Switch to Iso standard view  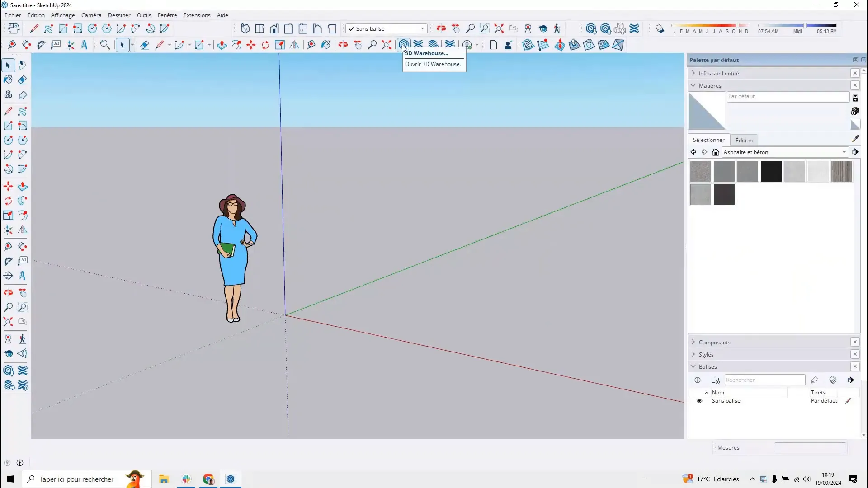[x=245, y=28]
